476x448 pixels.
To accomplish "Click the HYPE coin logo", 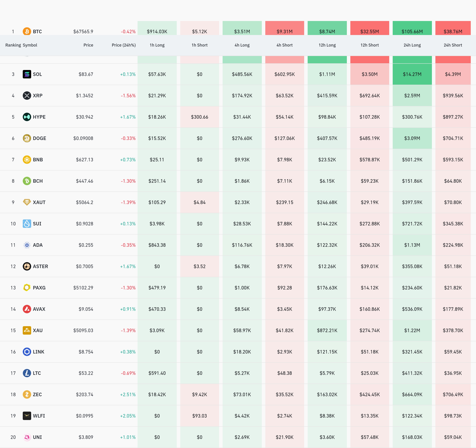I will [27, 117].
